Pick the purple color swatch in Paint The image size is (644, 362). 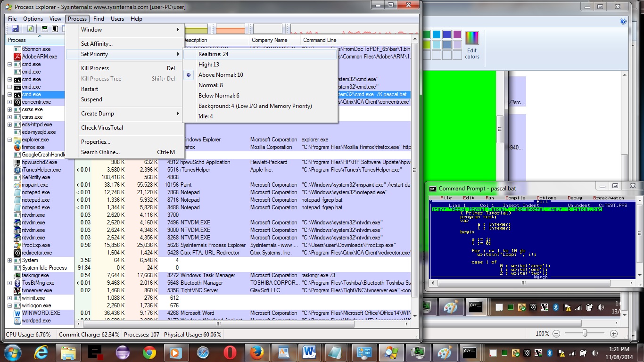point(457,34)
